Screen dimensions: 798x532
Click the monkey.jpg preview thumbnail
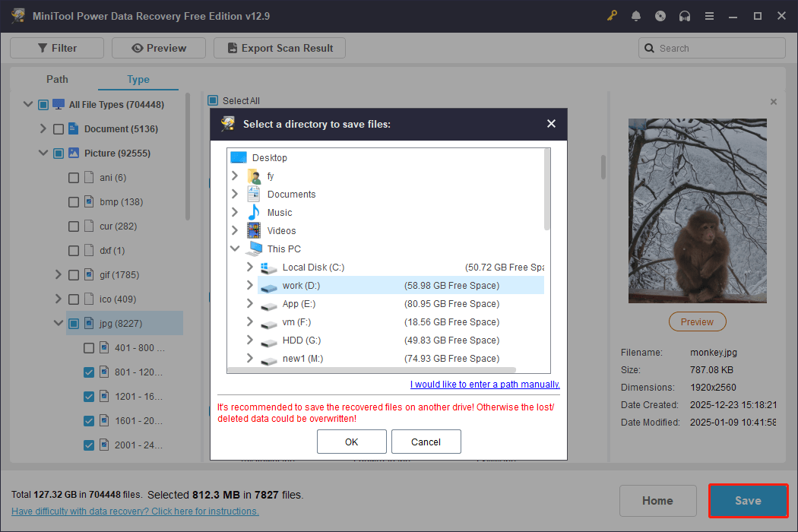(697, 211)
